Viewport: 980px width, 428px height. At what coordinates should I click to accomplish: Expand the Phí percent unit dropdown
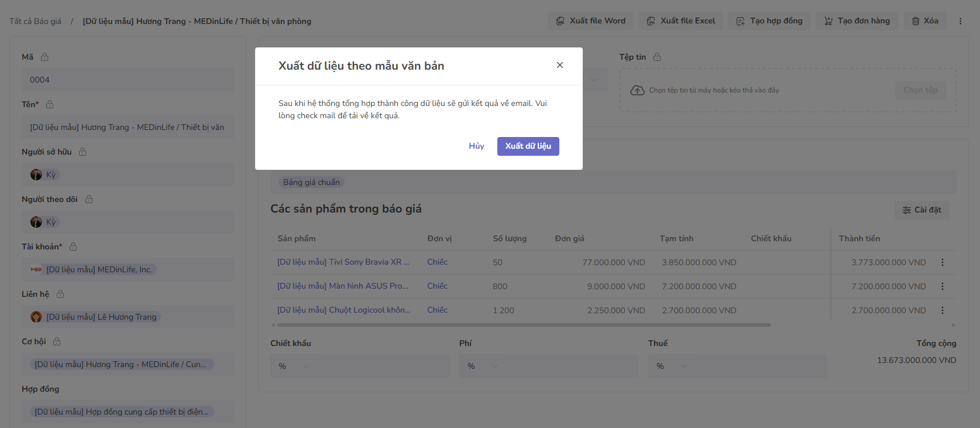click(x=494, y=366)
